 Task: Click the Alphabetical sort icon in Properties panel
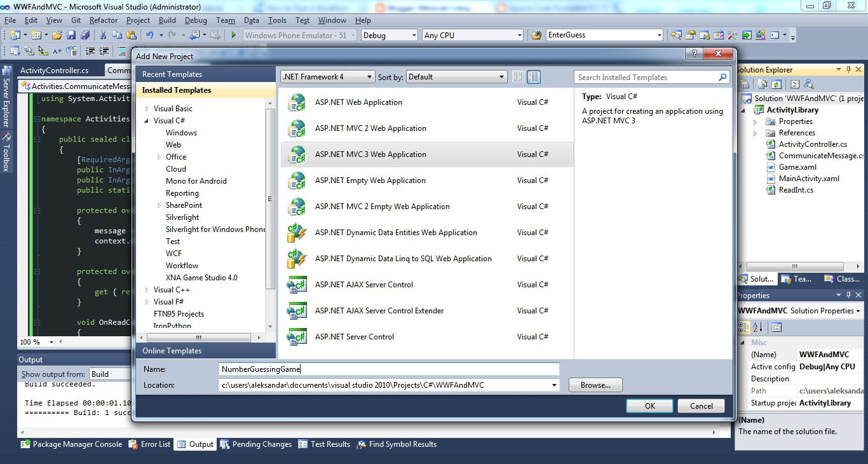click(757, 327)
